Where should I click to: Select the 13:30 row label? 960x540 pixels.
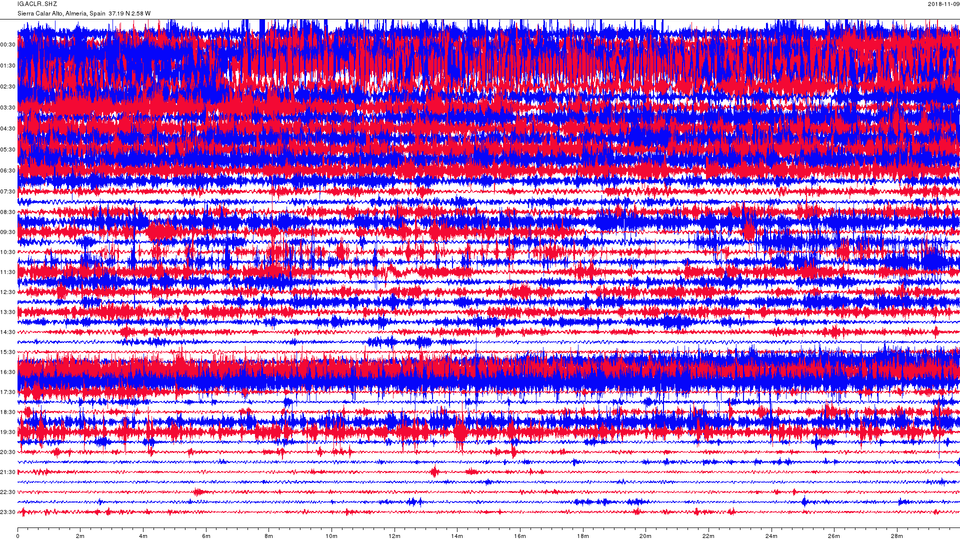click(8, 312)
